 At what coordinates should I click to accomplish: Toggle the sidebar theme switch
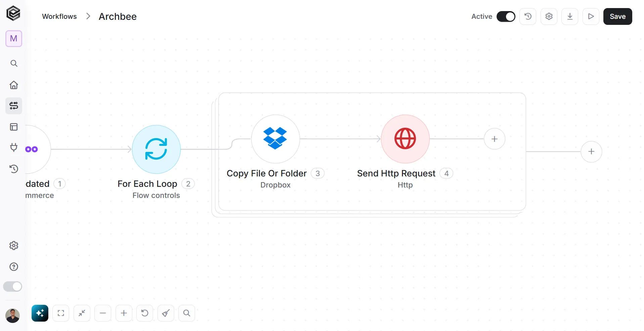(x=13, y=287)
